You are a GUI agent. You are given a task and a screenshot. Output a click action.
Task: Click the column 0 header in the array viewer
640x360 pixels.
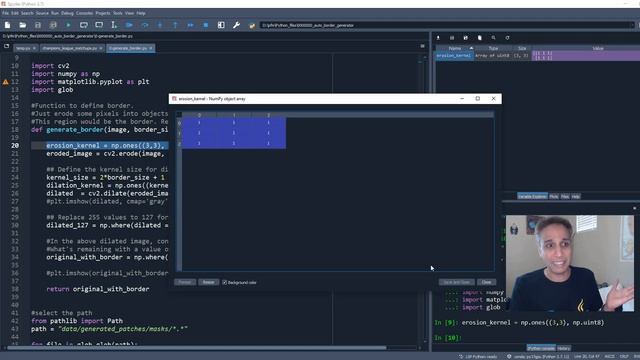coord(199,115)
